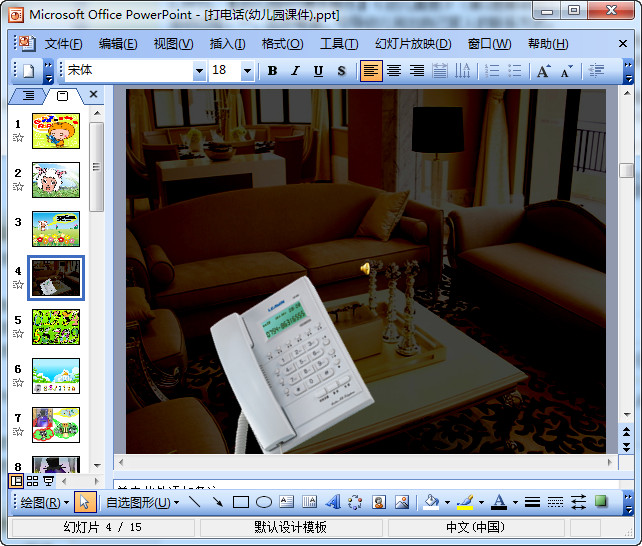The image size is (642, 546).
Task: Insert a vertical text box
Action: 310,502
